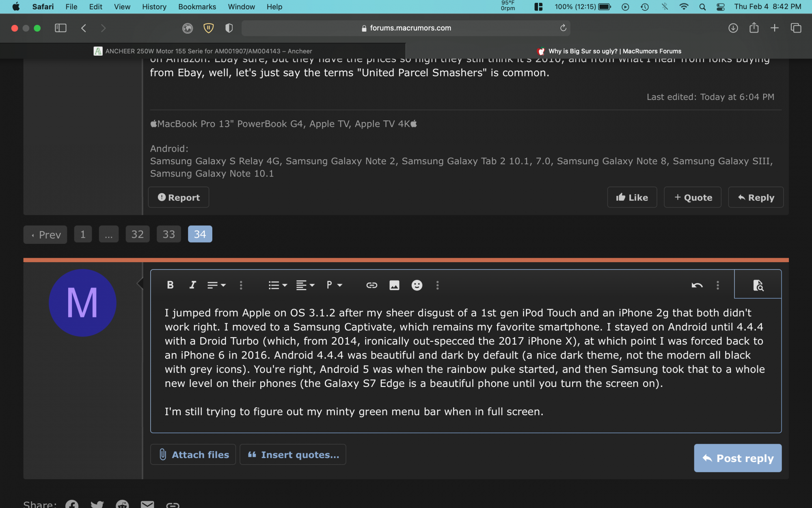Undo last edit in editor
Screen dimensions: 812x508
697,285
